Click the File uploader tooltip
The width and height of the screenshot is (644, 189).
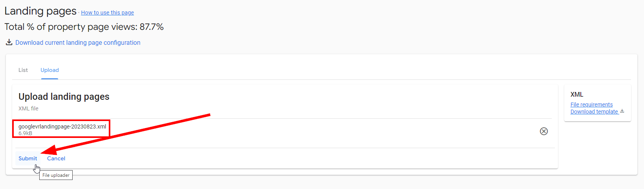pyautogui.click(x=56, y=175)
